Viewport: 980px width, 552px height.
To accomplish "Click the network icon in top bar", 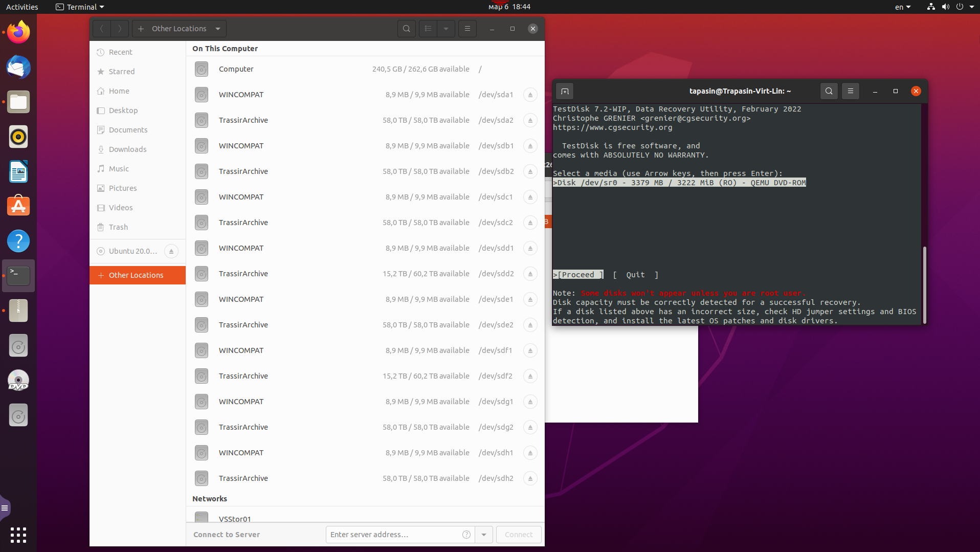I will (931, 7).
